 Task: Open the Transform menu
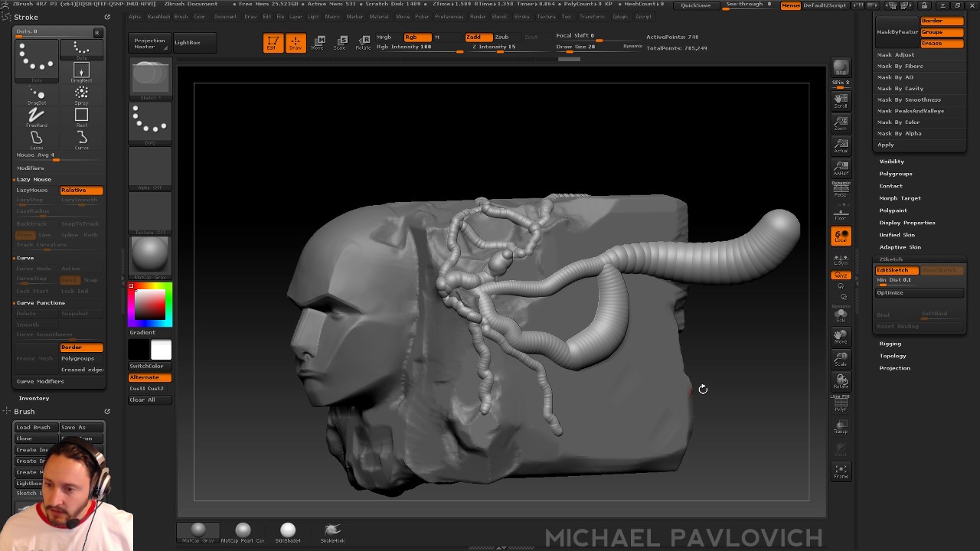point(592,16)
